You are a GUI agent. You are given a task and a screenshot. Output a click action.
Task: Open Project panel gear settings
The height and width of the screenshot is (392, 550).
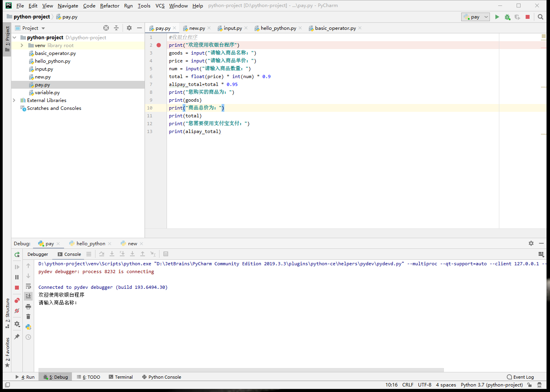tap(129, 28)
